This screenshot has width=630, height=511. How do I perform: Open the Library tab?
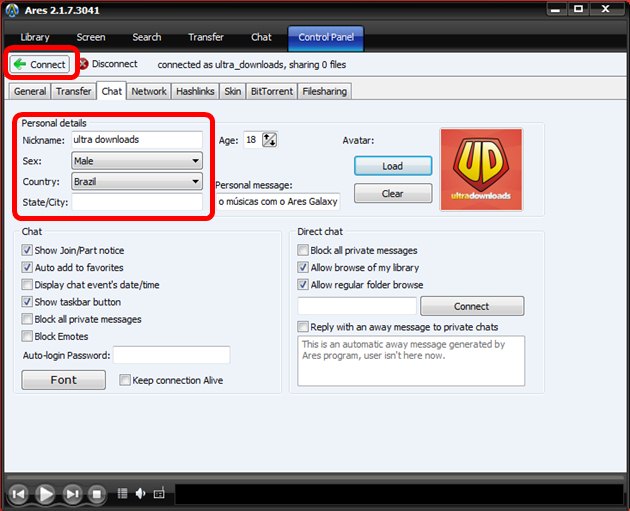pyautogui.click(x=35, y=37)
